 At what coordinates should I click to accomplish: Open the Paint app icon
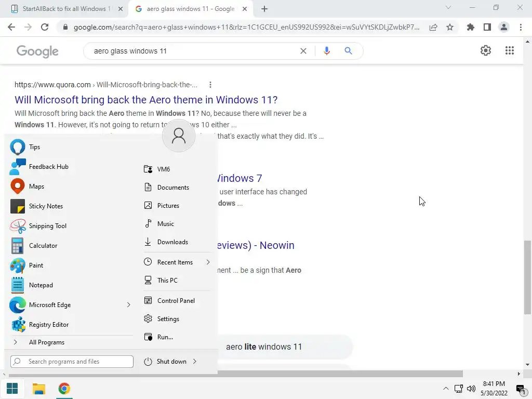point(17,265)
